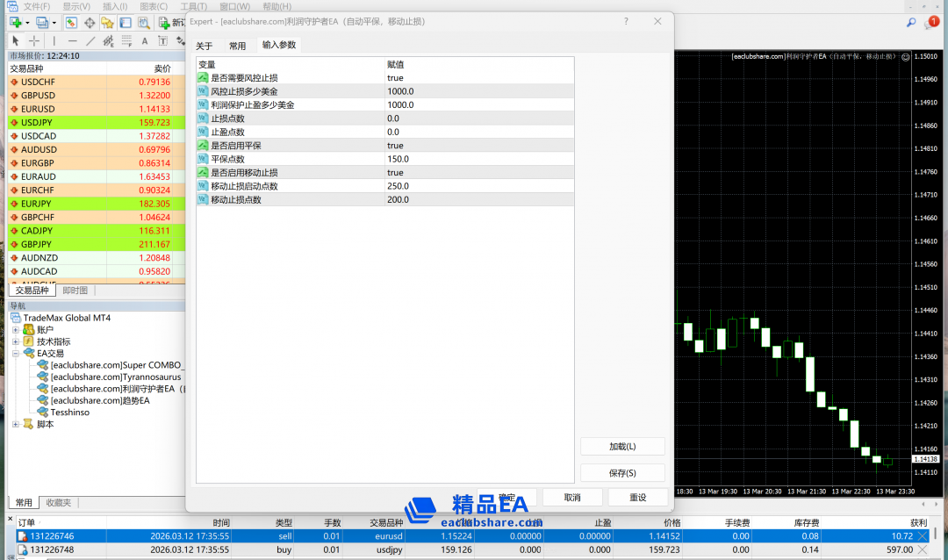Open the Market Watch toolbar icon

click(x=71, y=22)
